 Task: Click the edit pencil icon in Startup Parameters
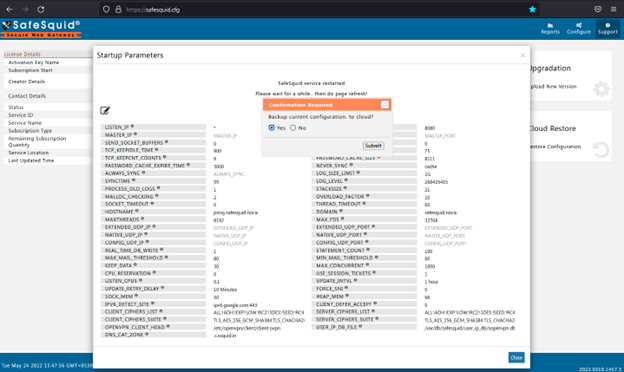click(105, 111)
